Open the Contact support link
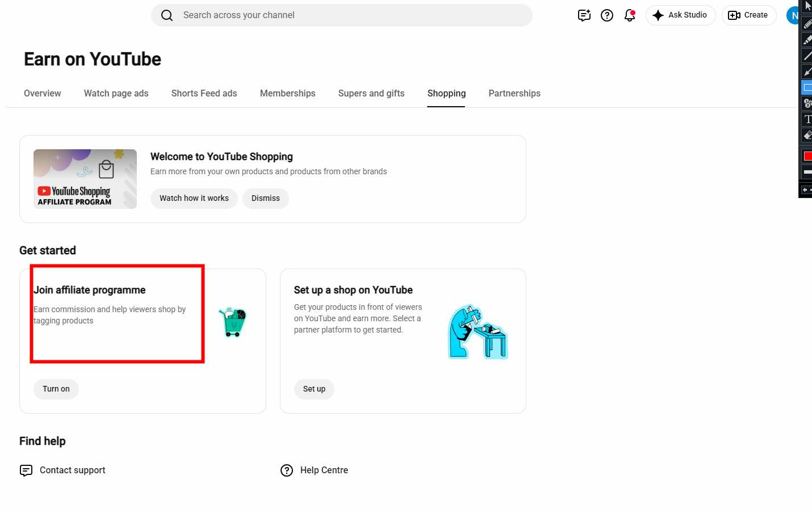The image size is (812, 513). point(62,470)
